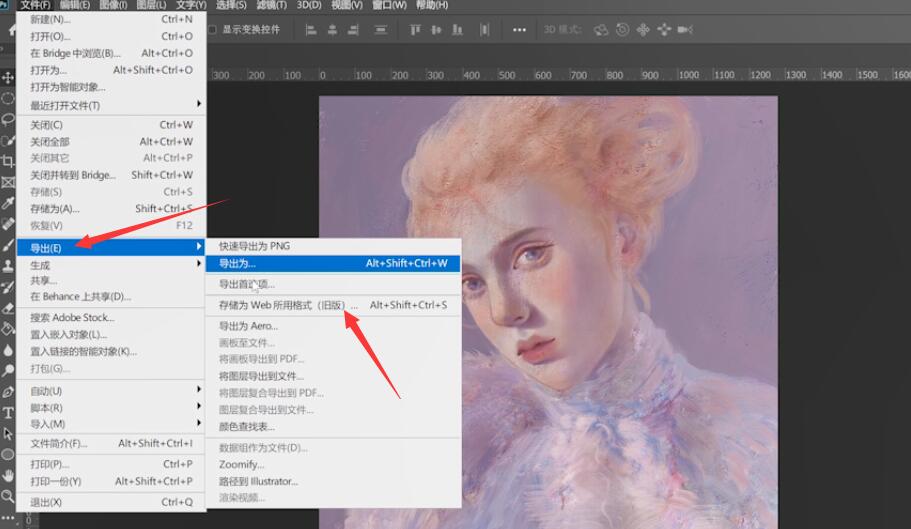
Task: Choose 存储为 Web 所用格式（旧版）
Action: 333,305
